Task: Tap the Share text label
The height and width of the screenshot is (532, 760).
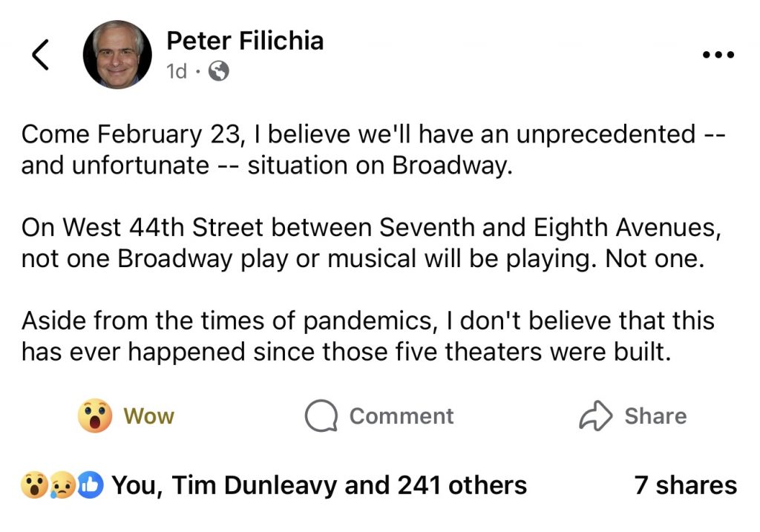Action: [655, 416]
